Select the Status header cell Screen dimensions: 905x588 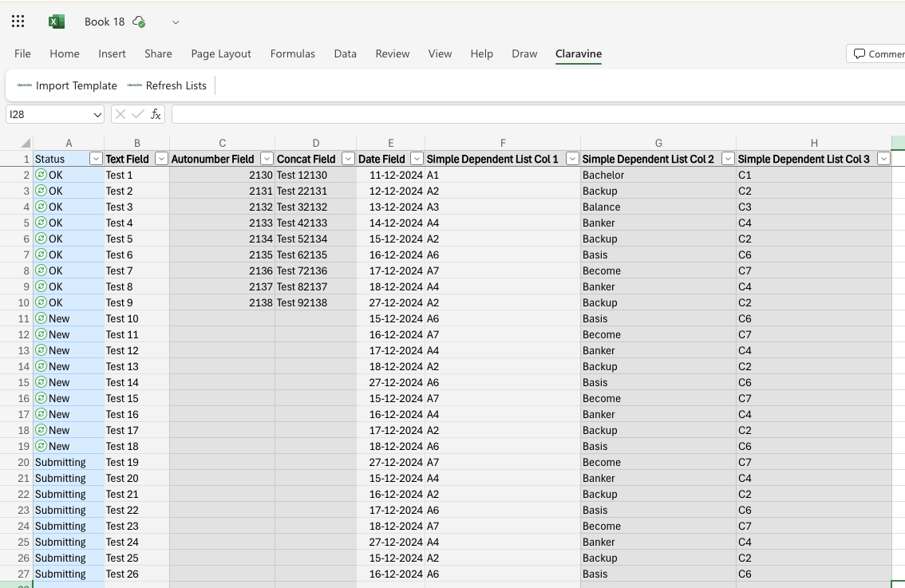pyautogui.click(x=69, y=159)
